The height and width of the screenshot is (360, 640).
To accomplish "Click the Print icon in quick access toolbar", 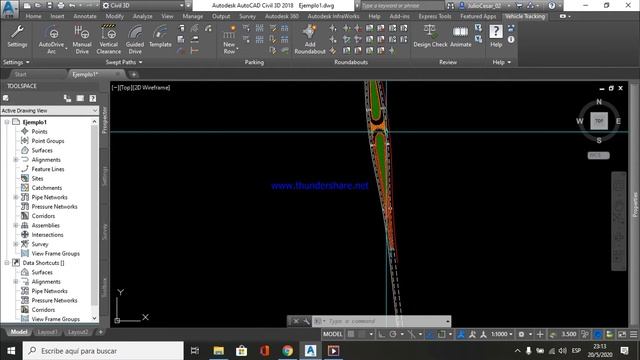I will coord(61,6).
